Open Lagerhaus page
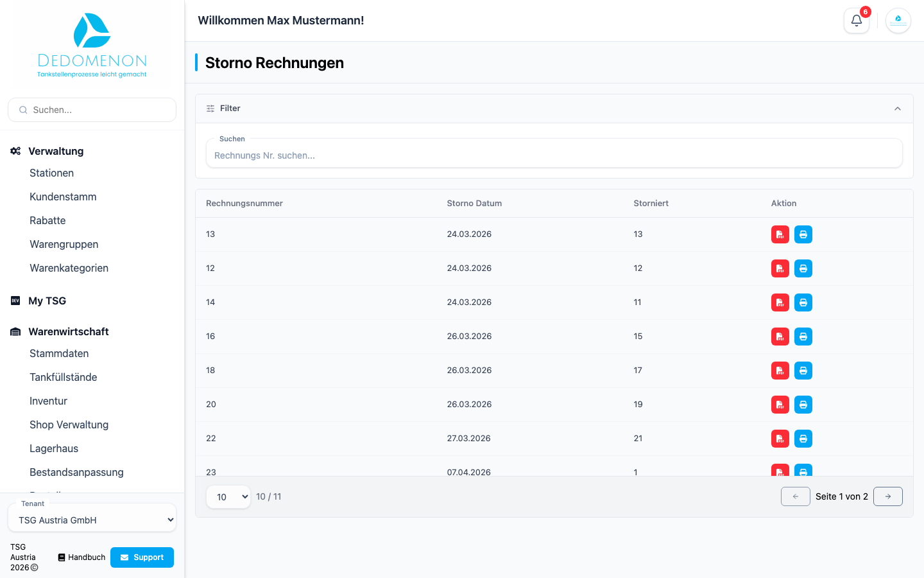924x578 pixels. (x=54, y=448)
